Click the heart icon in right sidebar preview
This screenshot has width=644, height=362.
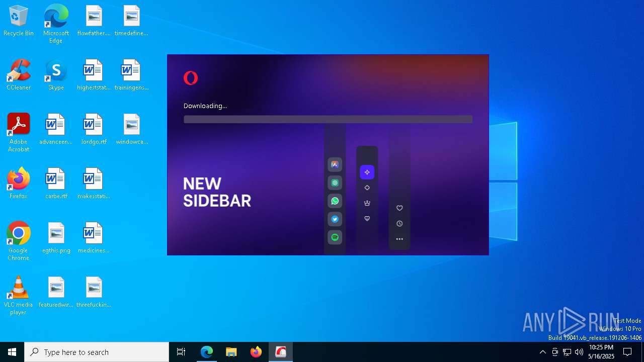coord(399,208)
